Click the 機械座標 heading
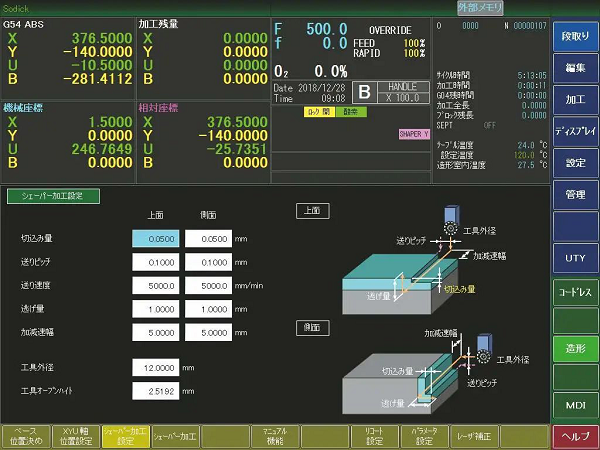Screen dimensions: 600x450 coord(23,108)
